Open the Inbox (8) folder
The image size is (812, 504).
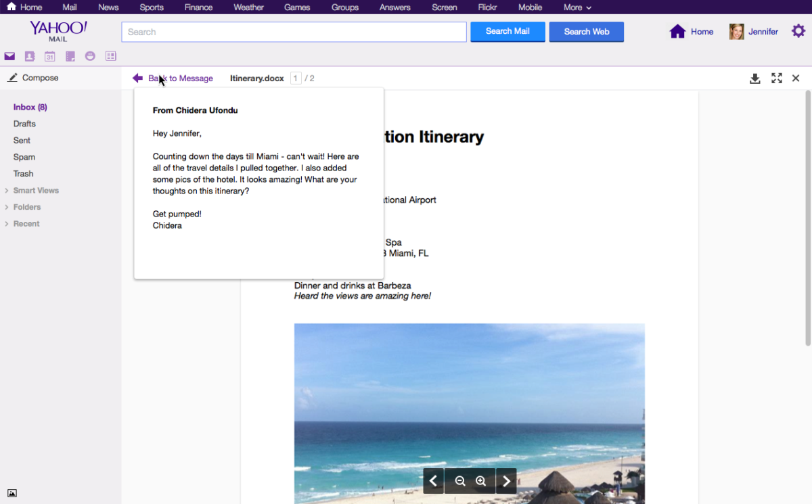pos(30,108)
